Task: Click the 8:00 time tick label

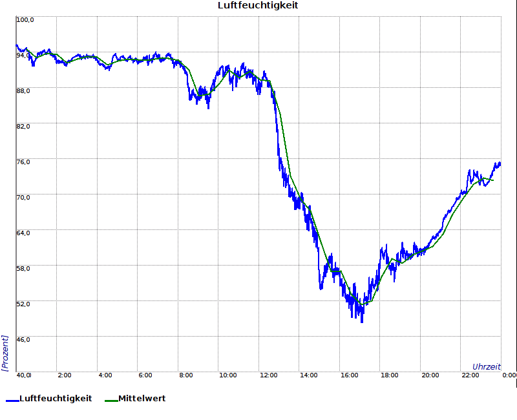Action: tap(186, 375)
